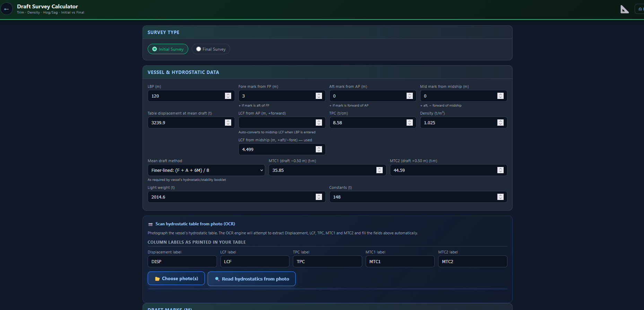Click the Constants (t) field

[418, 197]
